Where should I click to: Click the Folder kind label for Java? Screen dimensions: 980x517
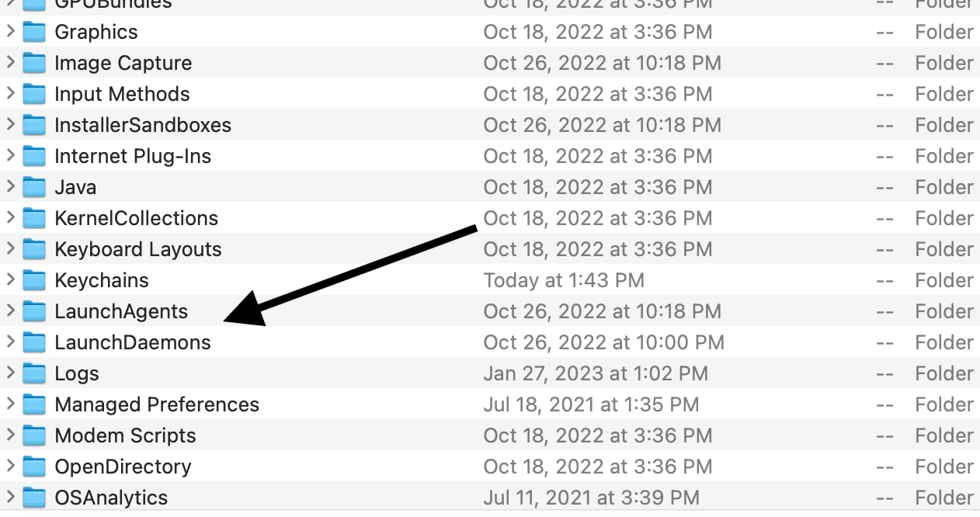pyautogui.click(x=944, y=187)
